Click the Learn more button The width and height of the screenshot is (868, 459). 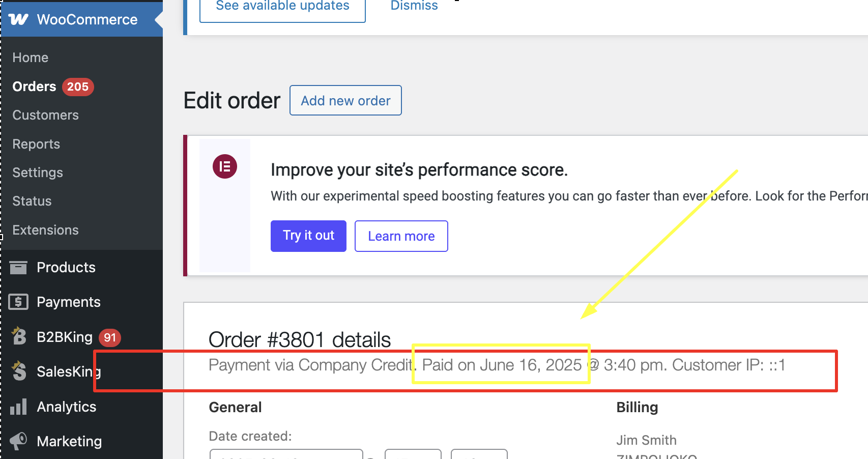coord(401,236)
